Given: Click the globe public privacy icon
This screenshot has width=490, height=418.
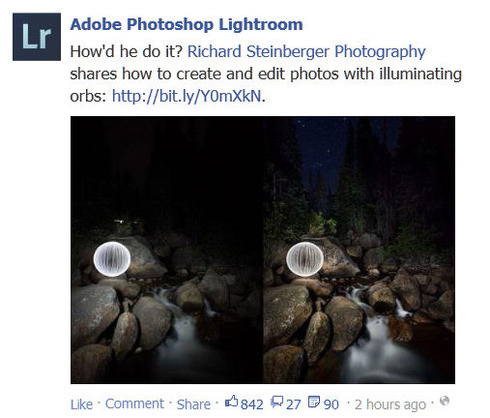Looking at the screenshot, I should (444, 400).
